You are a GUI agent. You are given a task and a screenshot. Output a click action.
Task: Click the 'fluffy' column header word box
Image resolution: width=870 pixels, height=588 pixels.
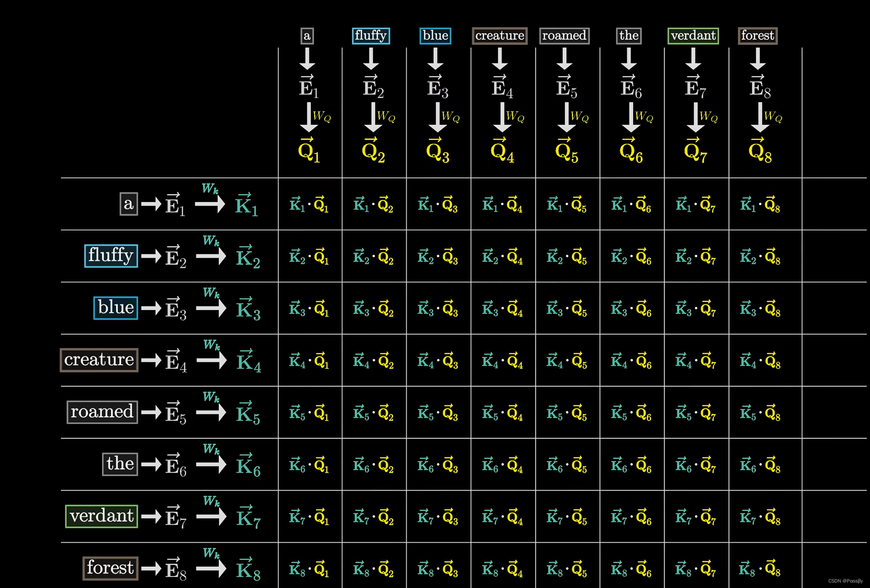[371, 36]
